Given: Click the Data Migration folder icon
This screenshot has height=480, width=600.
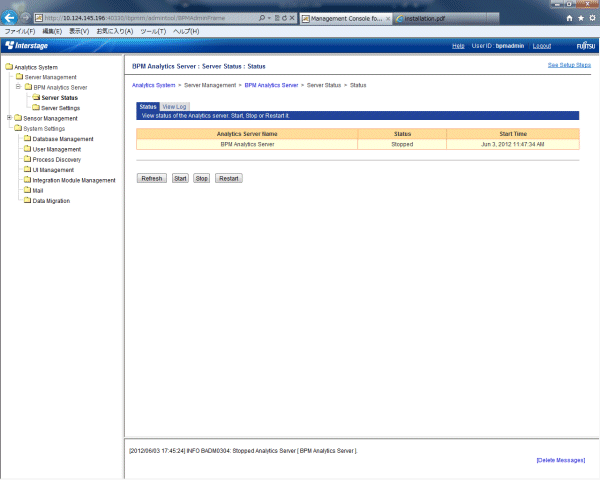Looking at the screenshot, I should (27, 201).
